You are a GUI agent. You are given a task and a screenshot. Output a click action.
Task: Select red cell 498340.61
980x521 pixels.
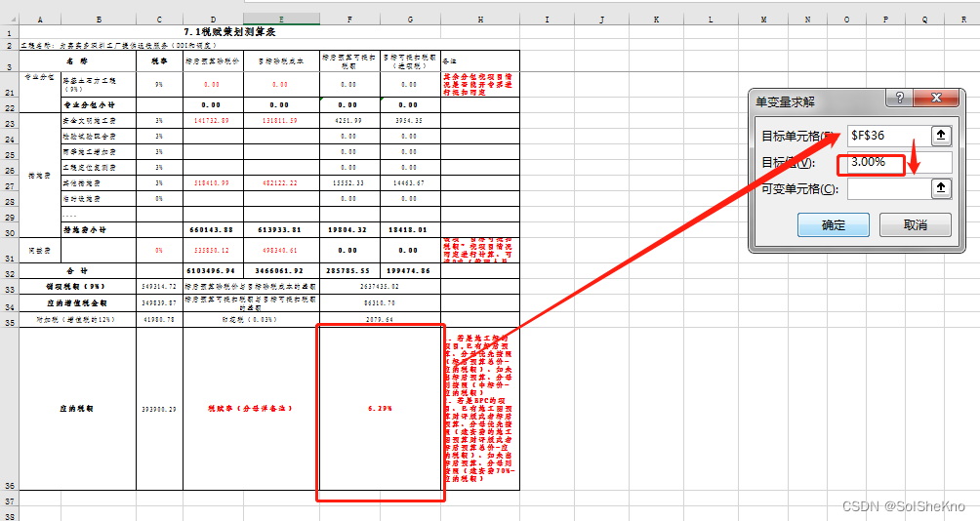(281, 251)
